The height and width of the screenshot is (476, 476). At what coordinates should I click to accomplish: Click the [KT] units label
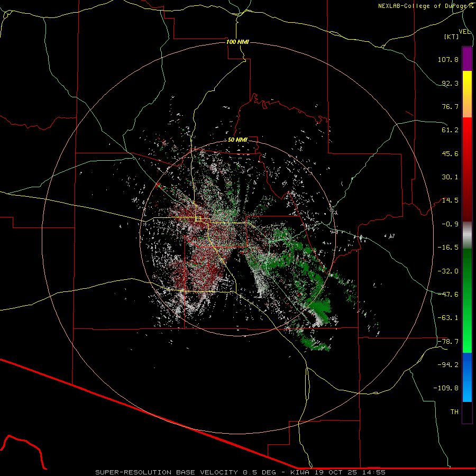(452, 36)
